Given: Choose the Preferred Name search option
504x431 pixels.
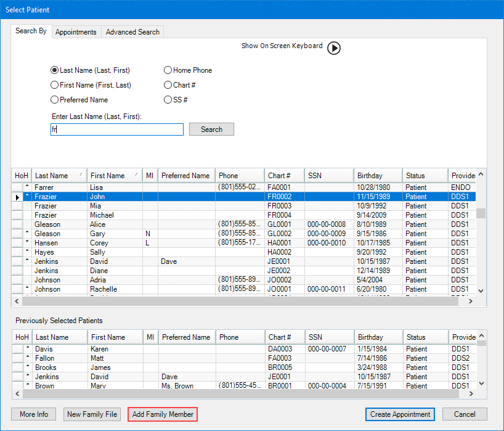Looking at the screenshot, I should pyautogui.click(x=55, y=100).
